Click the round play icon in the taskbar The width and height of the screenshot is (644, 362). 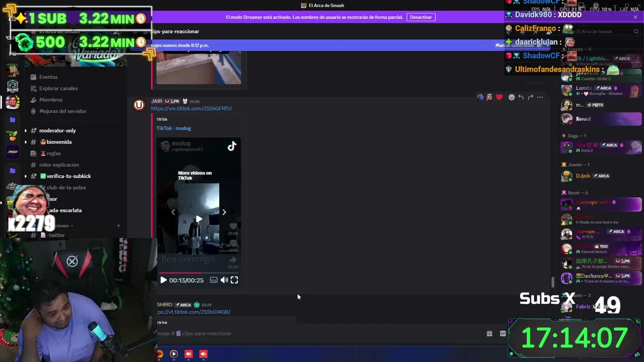click(174, 354)
